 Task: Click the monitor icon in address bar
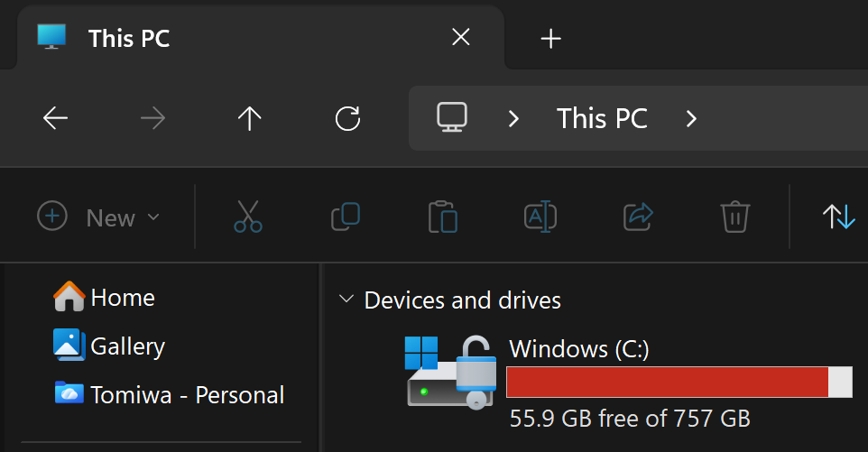[x=452, y=117]
